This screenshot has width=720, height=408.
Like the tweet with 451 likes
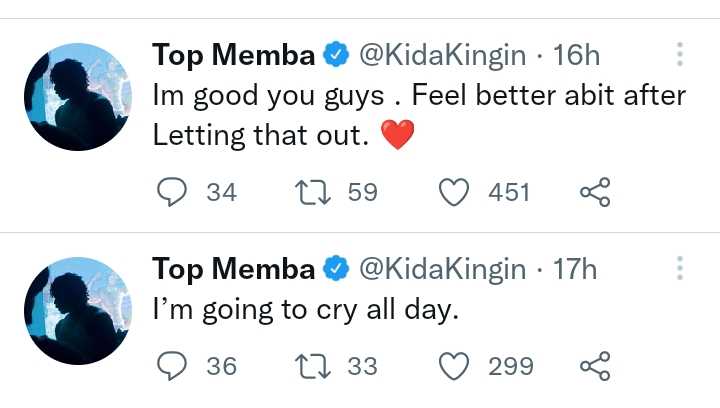pyautogui.click(x=456, y=192)
